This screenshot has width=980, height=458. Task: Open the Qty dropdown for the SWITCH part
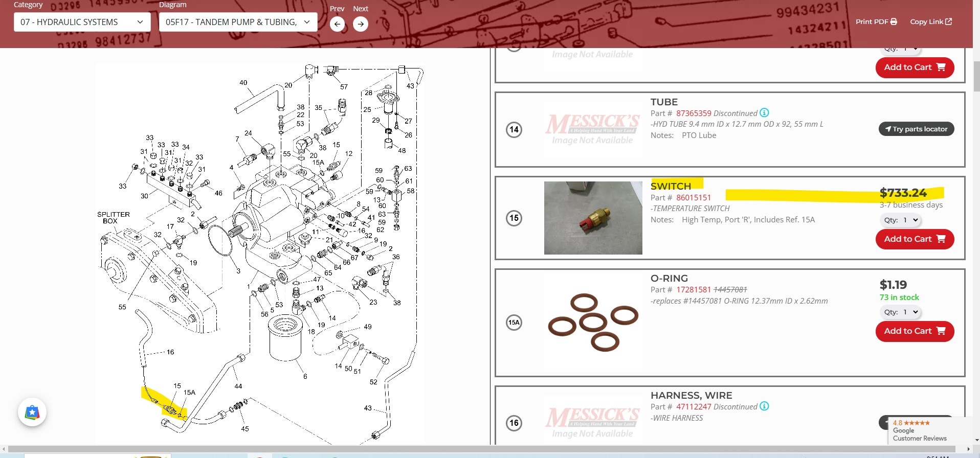[x=901, y=220]
